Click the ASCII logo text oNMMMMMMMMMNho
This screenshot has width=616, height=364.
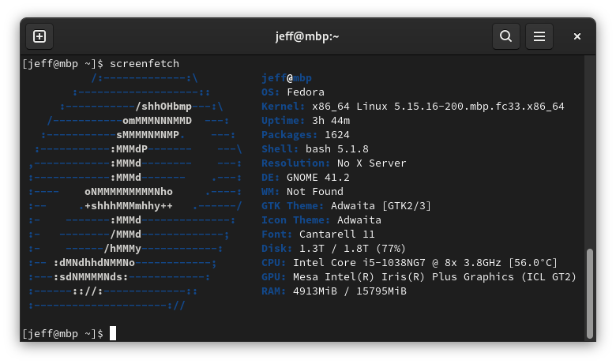coord(129,192)
